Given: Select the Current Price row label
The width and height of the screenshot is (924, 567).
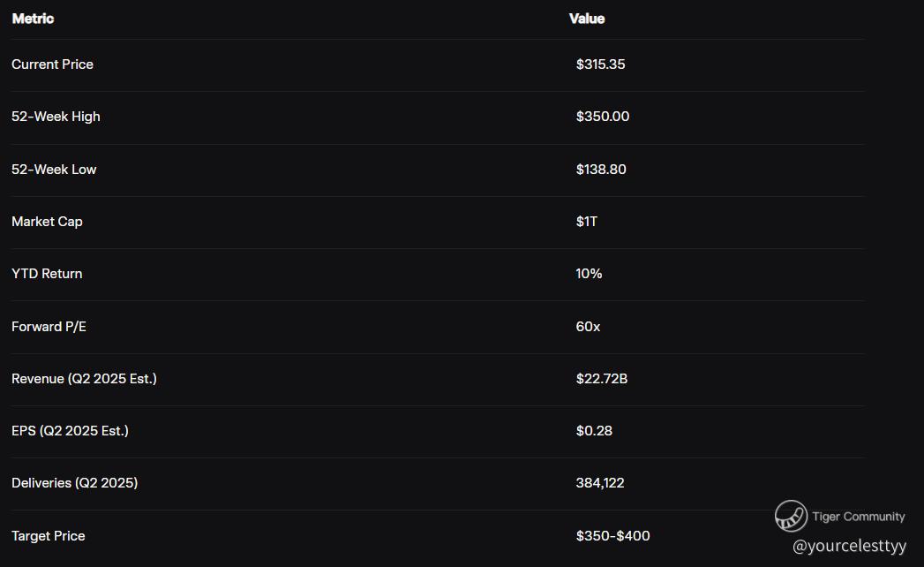Looking at the screenshot, I should 52,64.
